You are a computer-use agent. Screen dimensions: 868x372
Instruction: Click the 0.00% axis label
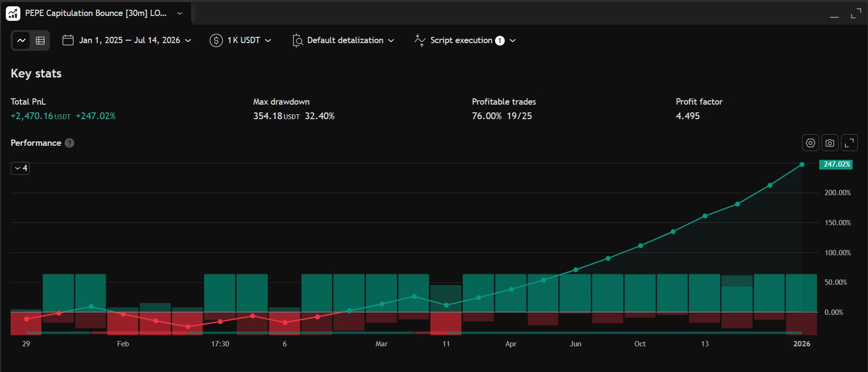pos(834,312)
